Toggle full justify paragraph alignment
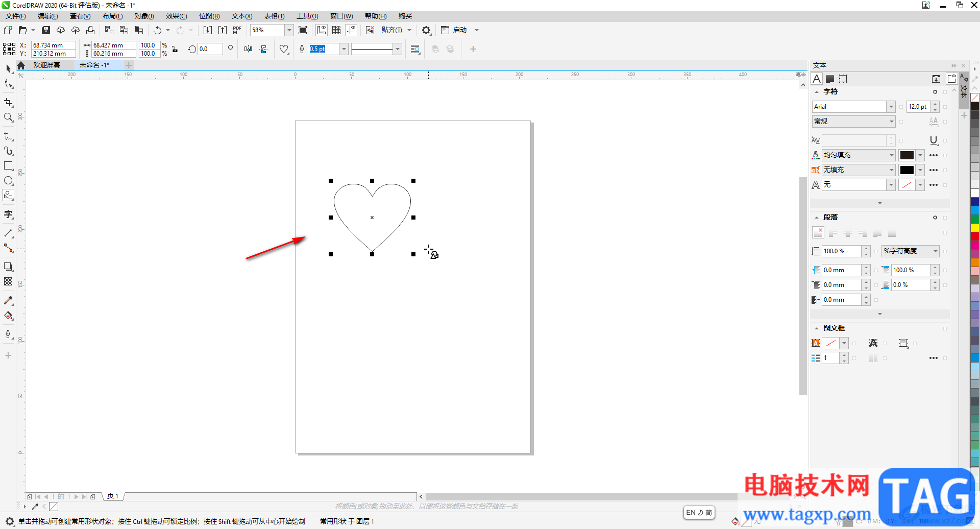 (877, 232)
